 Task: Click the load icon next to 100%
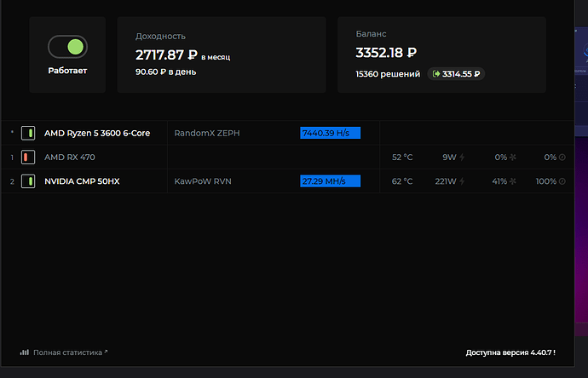tap(562, 181)
